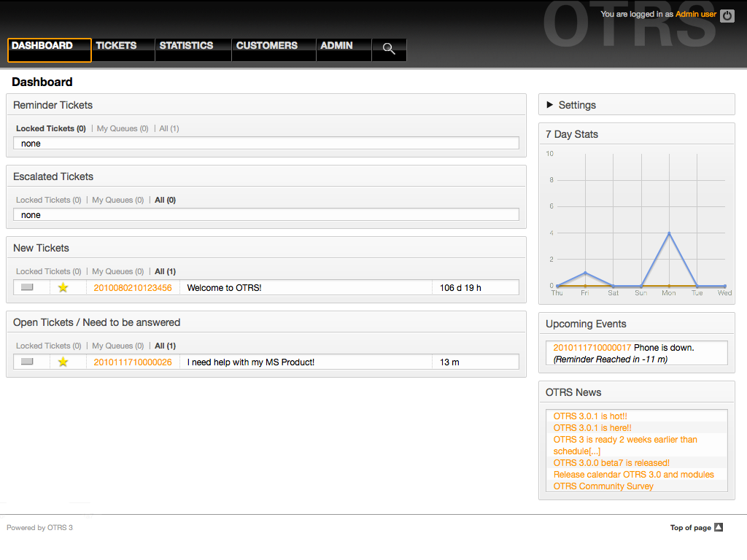Select All (1) filter under New Tickets
Screen dimensions: 747x560
(166, 271)
